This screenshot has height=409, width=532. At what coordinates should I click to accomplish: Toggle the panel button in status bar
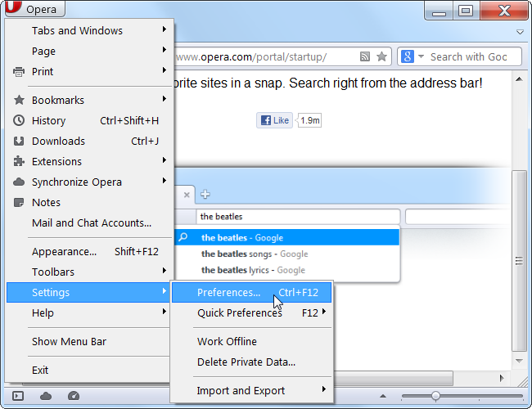(18, 396)
